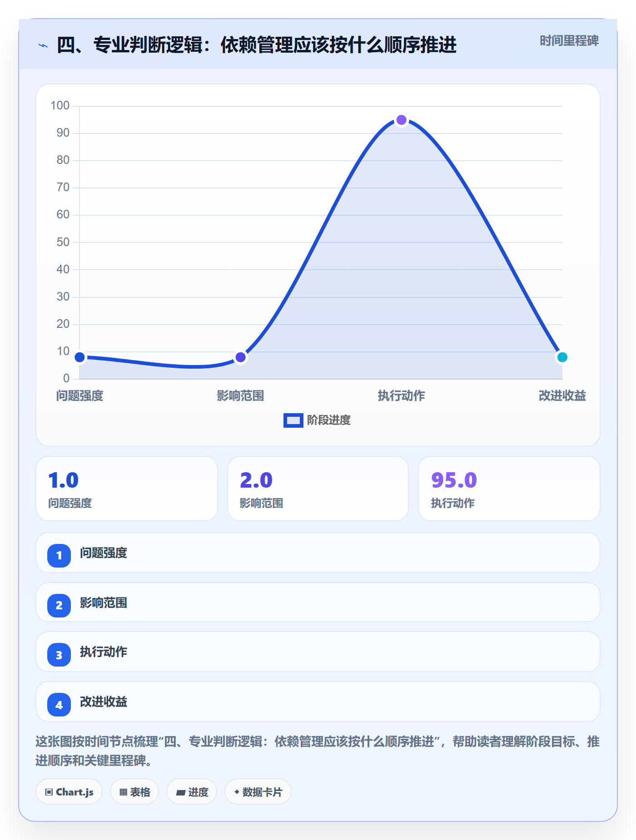Click the 表格 tag

point(134,792)
